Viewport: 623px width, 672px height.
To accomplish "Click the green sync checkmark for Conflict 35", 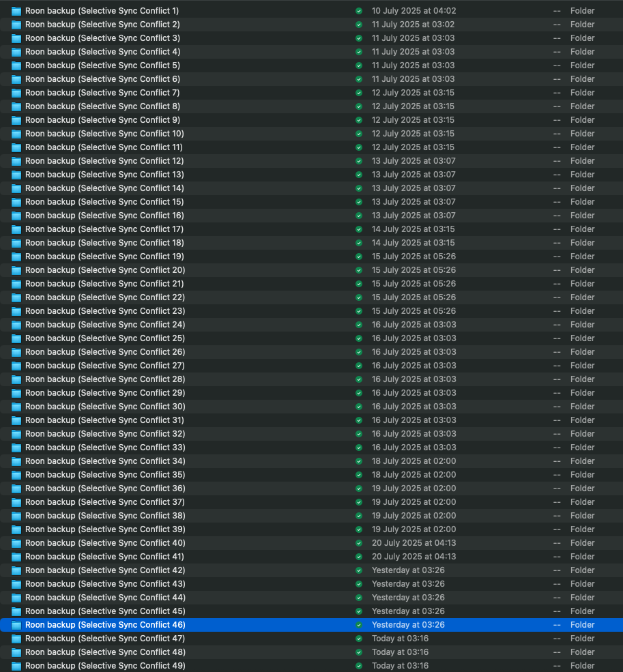I will (x=359, y=475).
